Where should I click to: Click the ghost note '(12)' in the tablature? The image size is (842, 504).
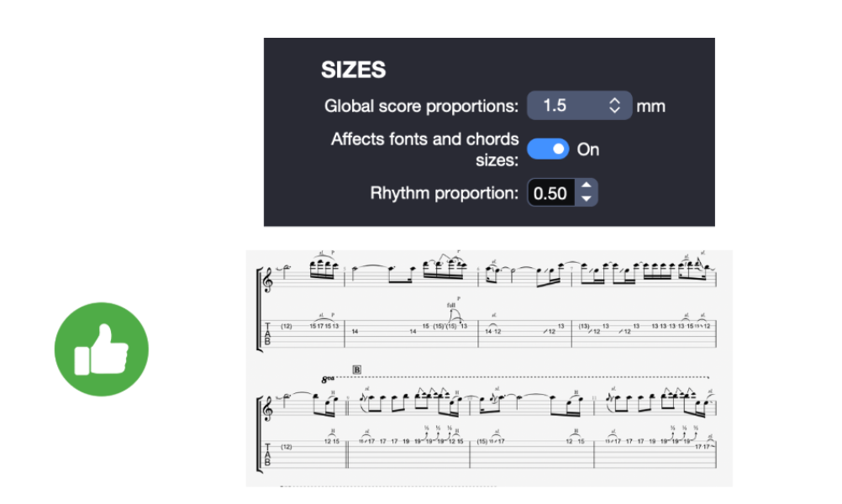pos(286,325)
